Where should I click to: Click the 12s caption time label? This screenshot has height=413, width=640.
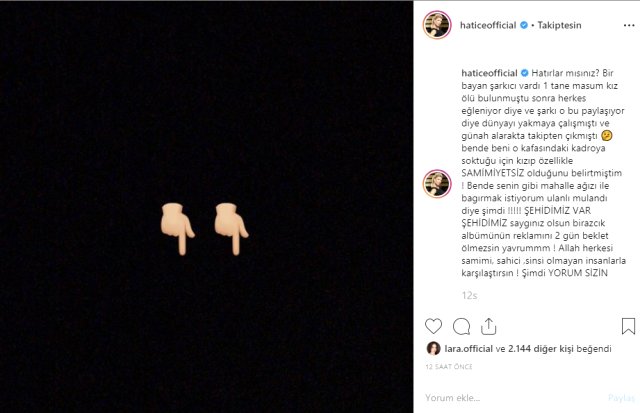pyautogui.click(x=467, y=296)
